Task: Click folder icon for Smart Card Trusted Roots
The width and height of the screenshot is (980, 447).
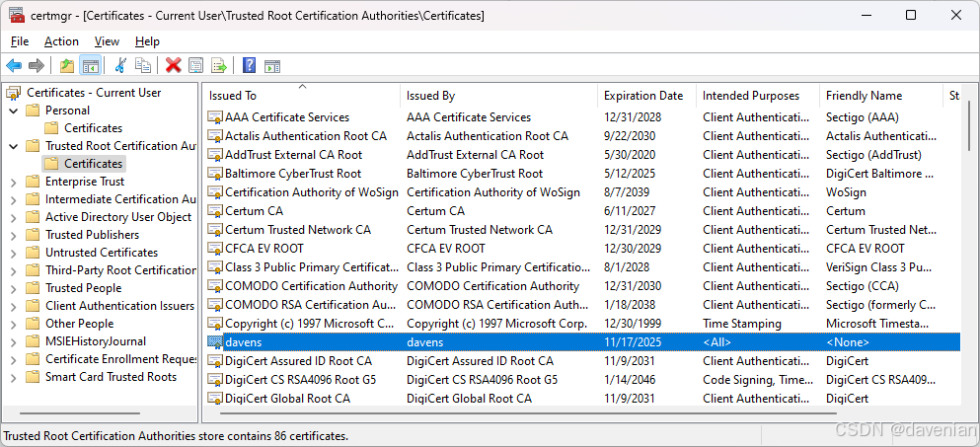Action: point(34,377)
